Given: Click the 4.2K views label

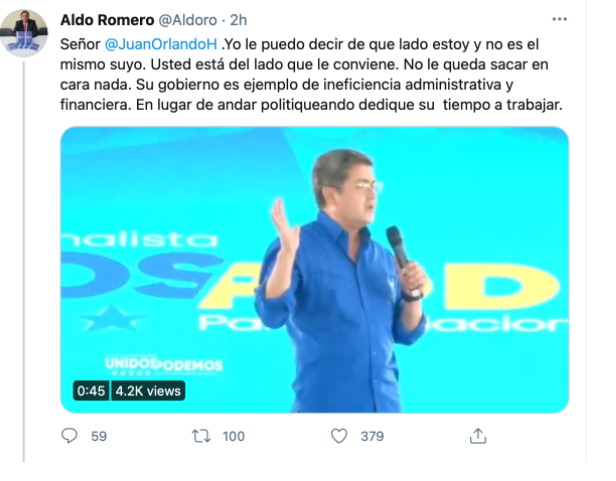Looking at the screenshot, I should (148, 391).
